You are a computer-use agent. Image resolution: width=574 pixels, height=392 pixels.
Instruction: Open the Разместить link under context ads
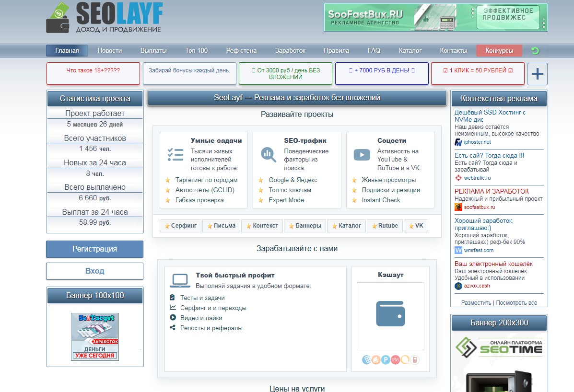tap(476, 303)
